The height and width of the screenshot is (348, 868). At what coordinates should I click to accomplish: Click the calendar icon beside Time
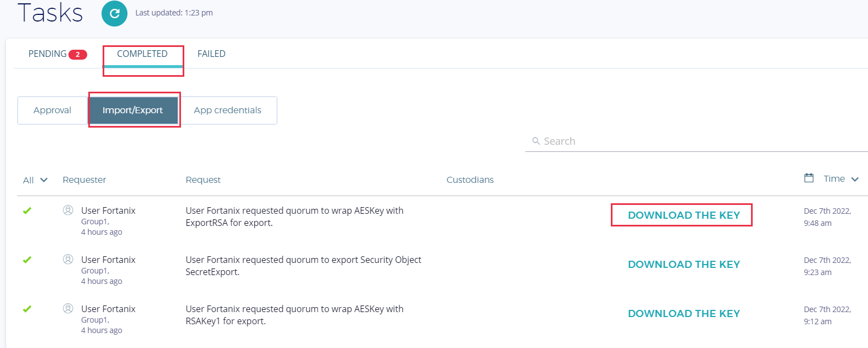[x=809, y=178]
